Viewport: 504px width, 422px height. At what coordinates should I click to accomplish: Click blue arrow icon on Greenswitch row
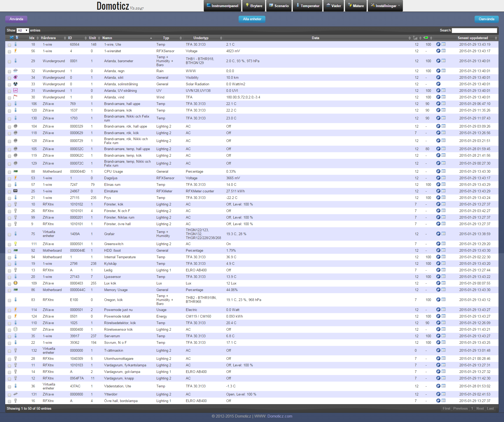tap(438, 244)
